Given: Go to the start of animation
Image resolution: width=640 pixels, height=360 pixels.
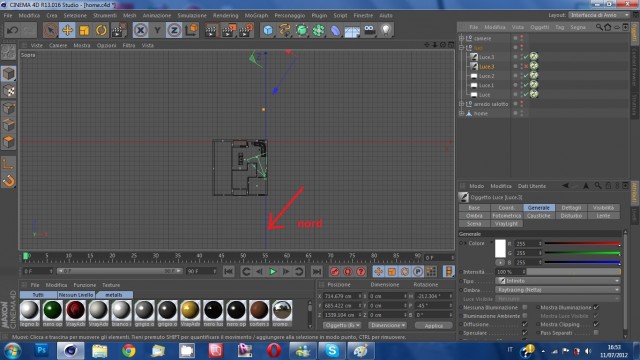Looking at the screenshot, I should click(x=229, y=271).
